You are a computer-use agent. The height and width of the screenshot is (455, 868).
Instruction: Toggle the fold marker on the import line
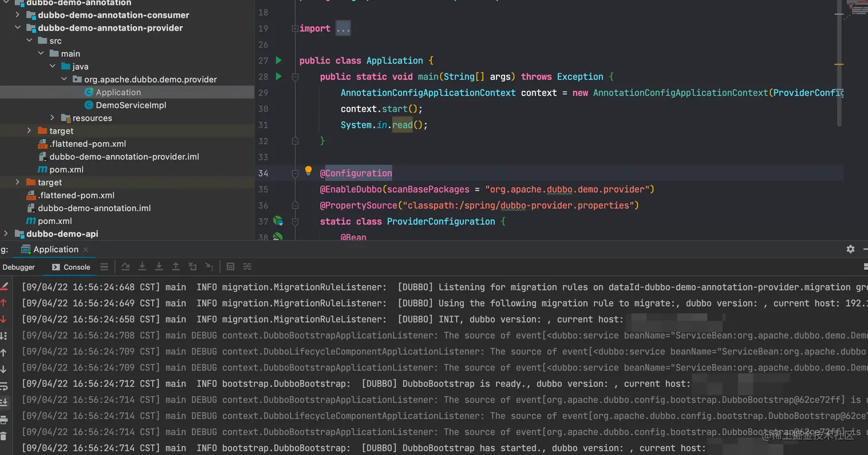point(295,28)
